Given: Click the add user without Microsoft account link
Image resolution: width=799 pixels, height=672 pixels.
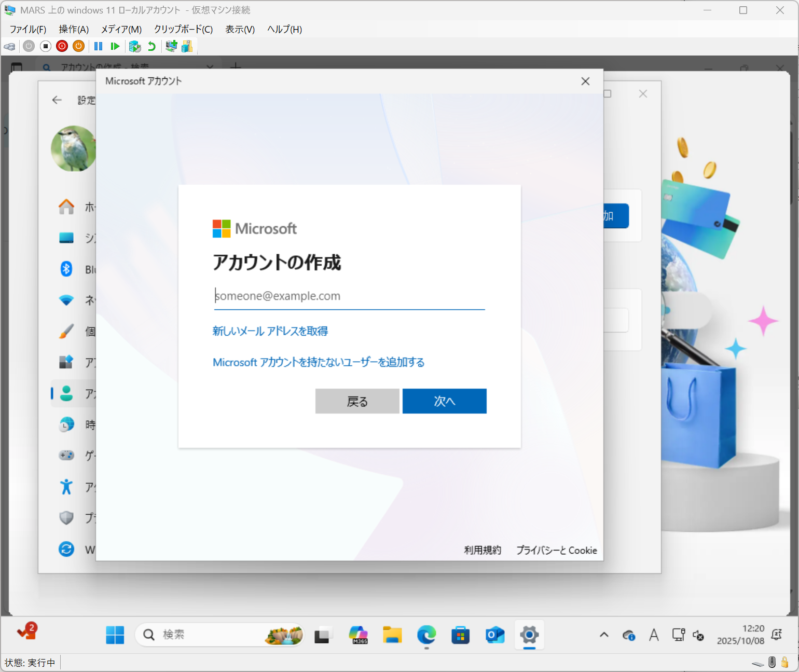Looking at the screenshot, I should tap(319, 362).
